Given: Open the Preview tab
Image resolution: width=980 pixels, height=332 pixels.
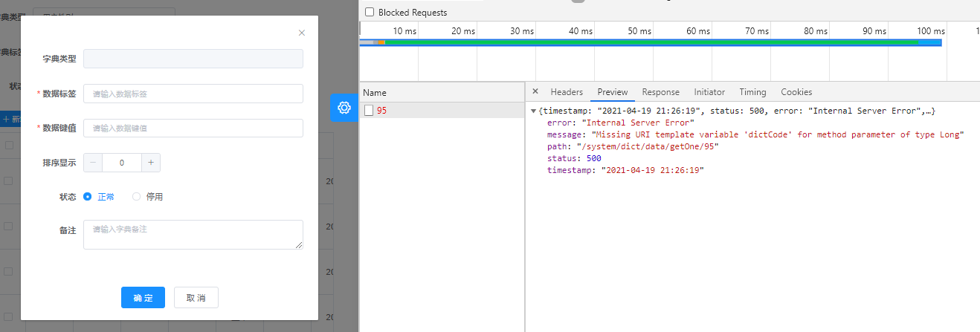Looking at the screenshot, I should pos(613,92).
